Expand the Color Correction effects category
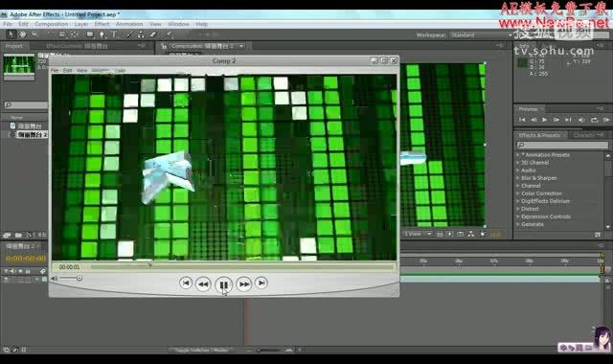Viewport: 613px width, 364px height. tap(541, 193)
